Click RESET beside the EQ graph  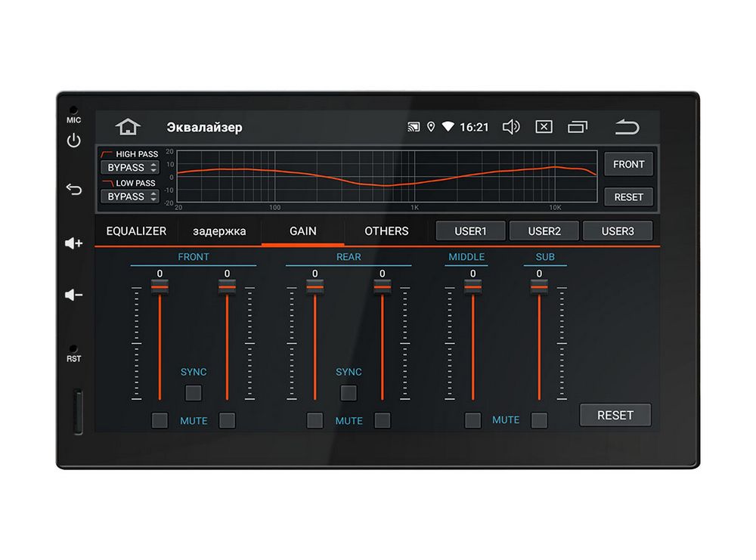(x=629, y=197)
